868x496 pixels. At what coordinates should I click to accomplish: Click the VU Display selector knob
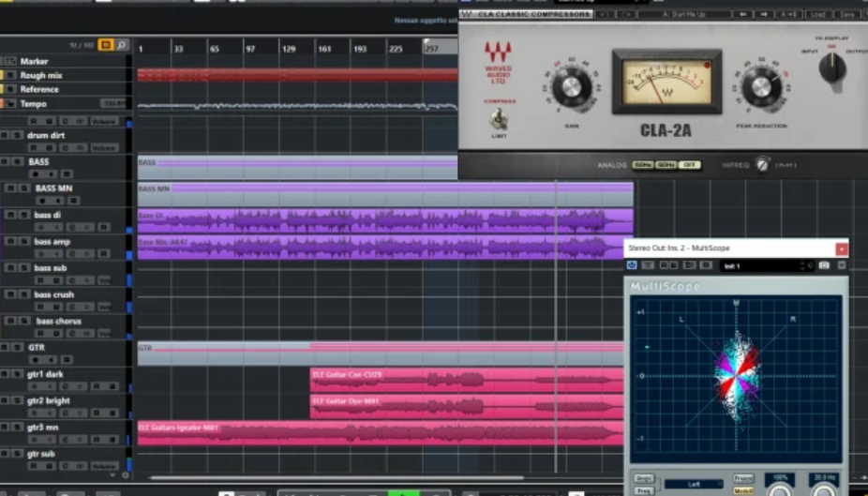(831, 67)
